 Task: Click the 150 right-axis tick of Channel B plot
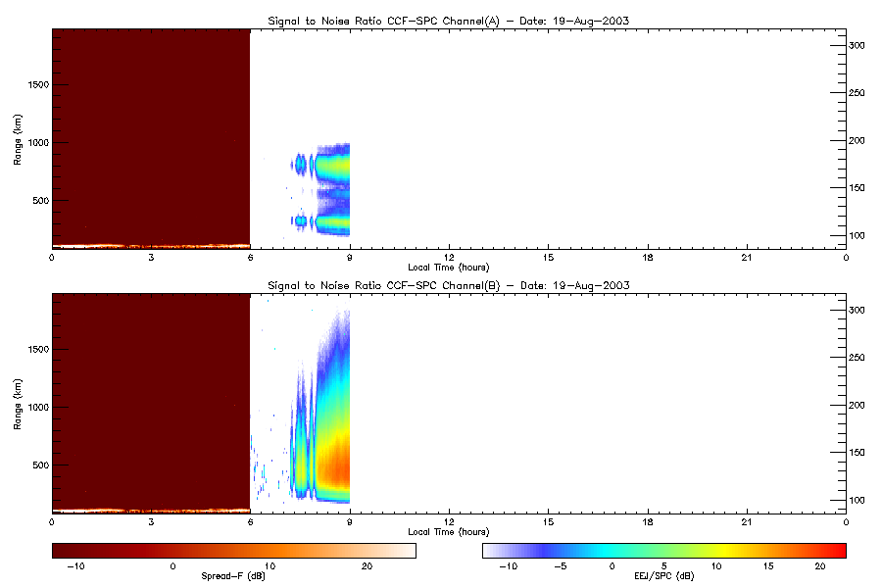coord(857,453)
